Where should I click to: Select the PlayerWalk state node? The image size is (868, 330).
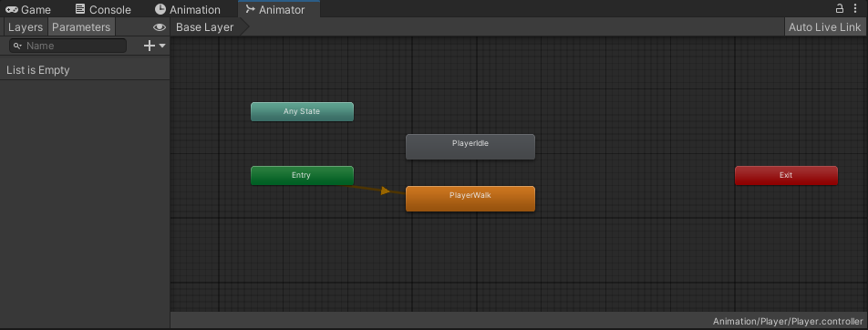pos(470,199)
